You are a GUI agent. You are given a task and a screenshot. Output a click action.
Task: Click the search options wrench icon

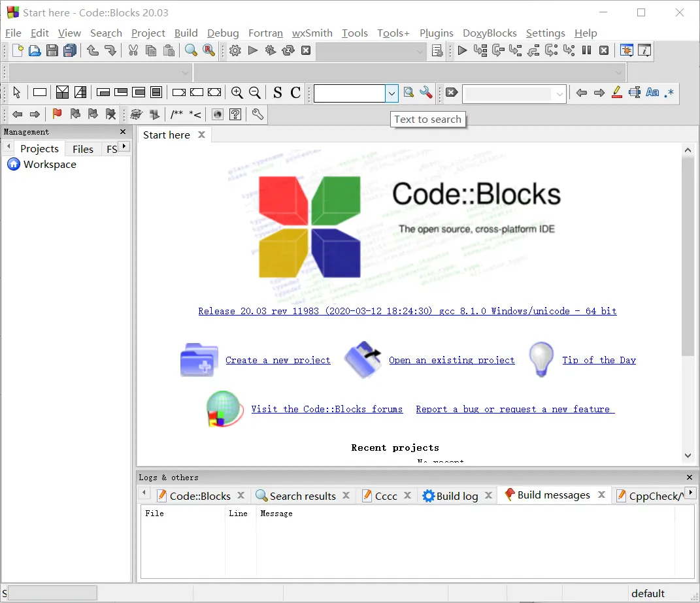pyautogui.click(x=426, y=92)
